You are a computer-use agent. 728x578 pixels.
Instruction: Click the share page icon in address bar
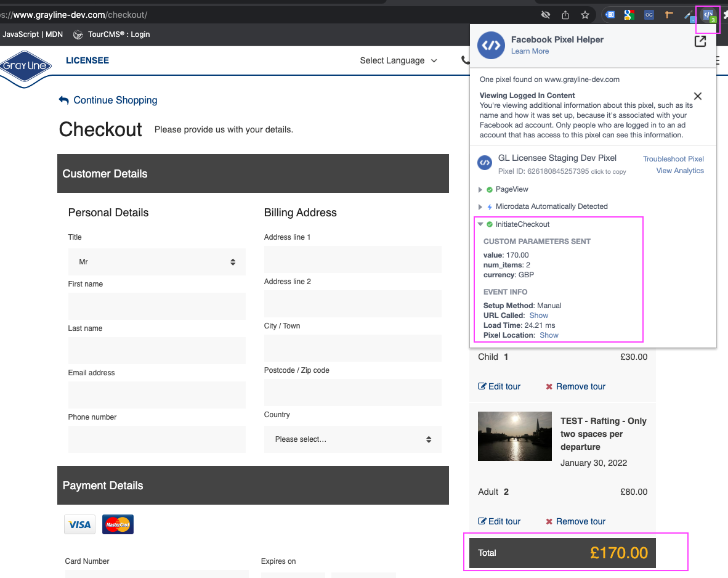pos(565,15)
